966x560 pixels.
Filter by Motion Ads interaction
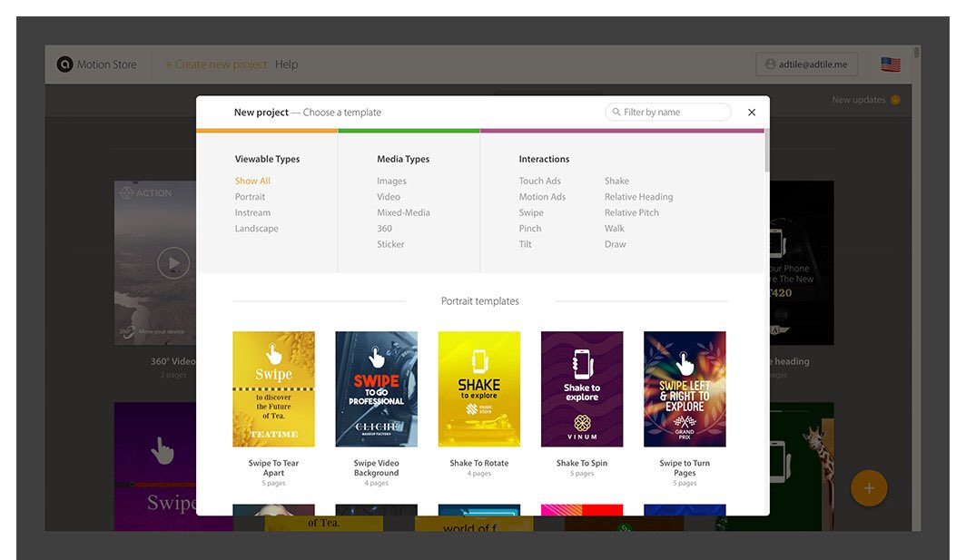tap(542, 197)
